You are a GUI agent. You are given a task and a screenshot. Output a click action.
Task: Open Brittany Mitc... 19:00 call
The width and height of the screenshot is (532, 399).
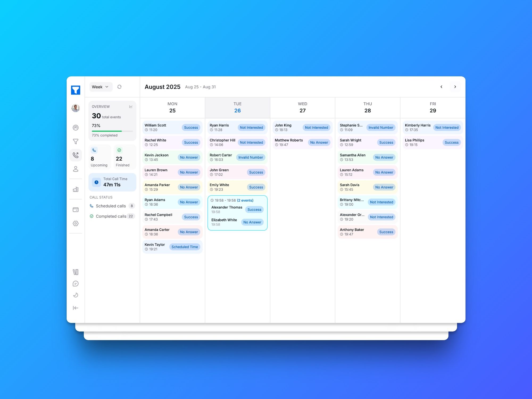coord(368,202)
